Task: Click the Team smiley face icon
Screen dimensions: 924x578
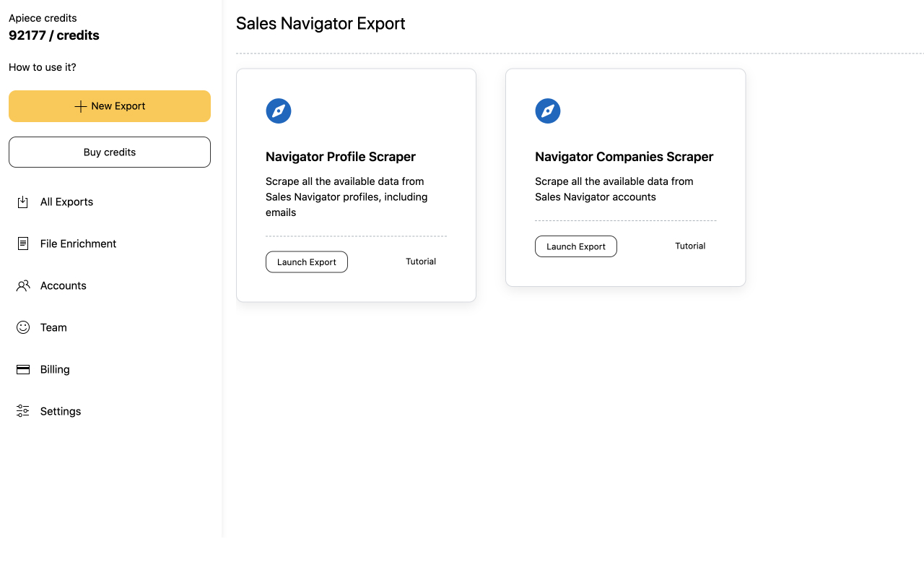Action: pyautogui.click(x=23, y=327)
